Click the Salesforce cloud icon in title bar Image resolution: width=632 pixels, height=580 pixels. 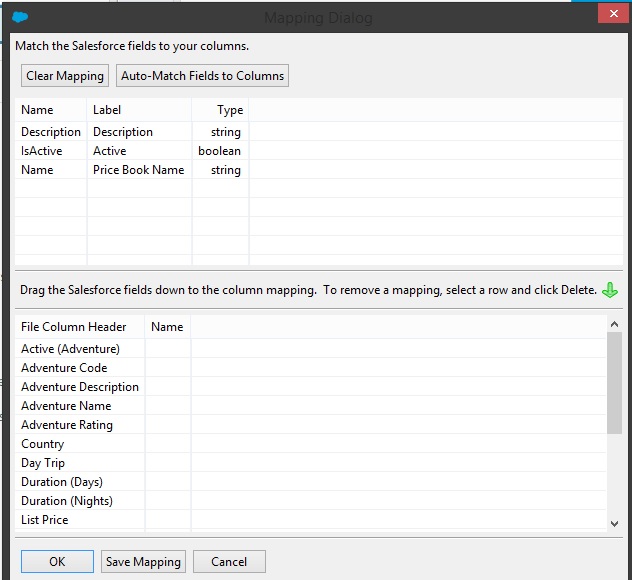click(21, 17)
